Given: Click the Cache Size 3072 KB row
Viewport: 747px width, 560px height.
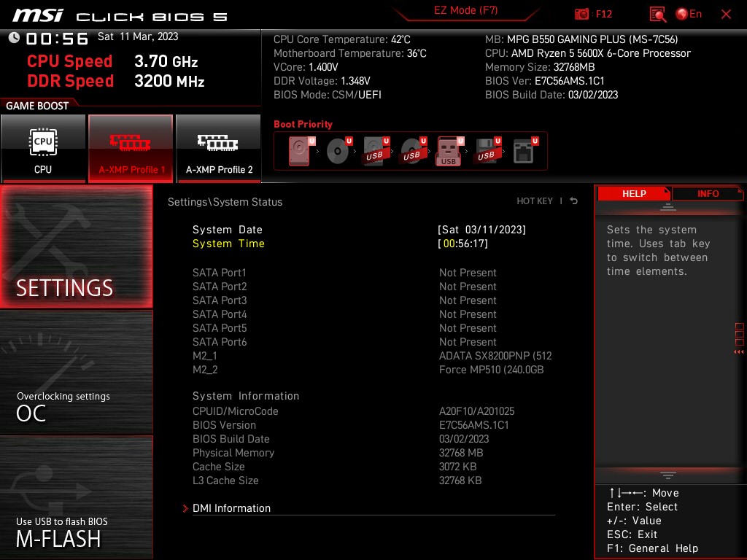Looking at the screenshot, I should [334, 466].
